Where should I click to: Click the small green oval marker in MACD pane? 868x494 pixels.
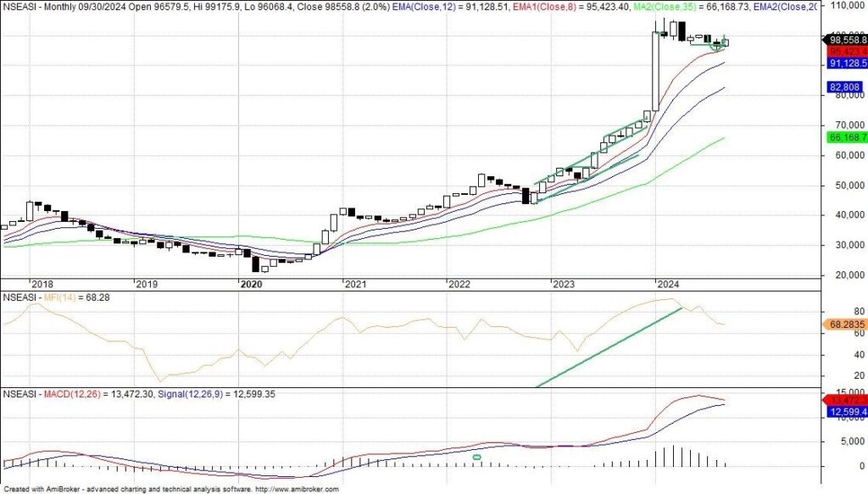click(476, 458)
